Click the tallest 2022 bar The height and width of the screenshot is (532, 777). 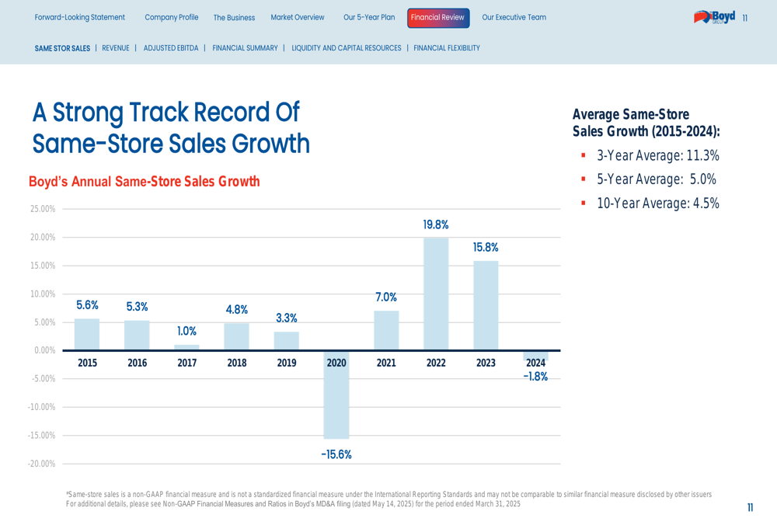(x=436, y=294)
